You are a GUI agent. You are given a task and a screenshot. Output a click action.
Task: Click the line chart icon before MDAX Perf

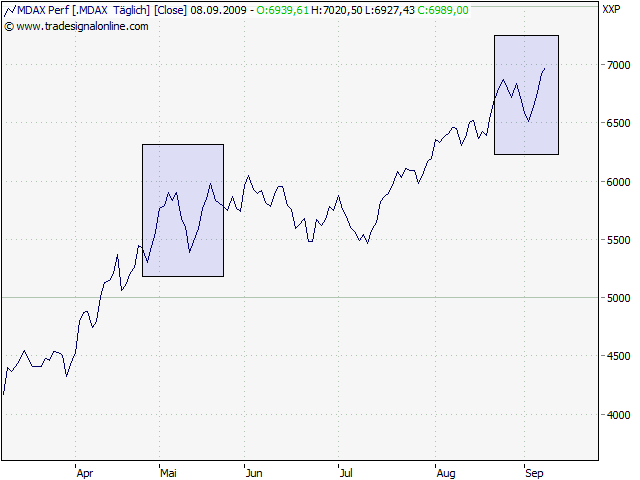pyautogui.click(x=10, y=10)
